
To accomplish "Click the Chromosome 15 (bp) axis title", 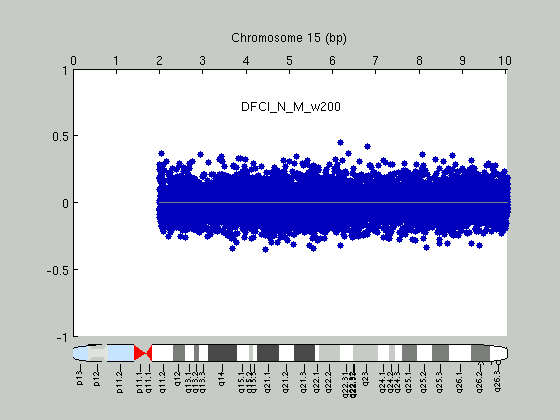I will (289, 38).
